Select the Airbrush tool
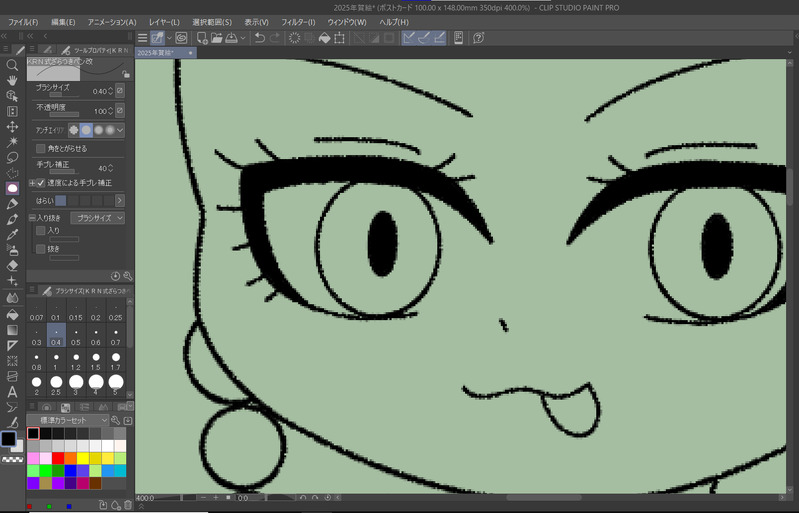The width and height of the screenshot is (799, 513). 12,250
